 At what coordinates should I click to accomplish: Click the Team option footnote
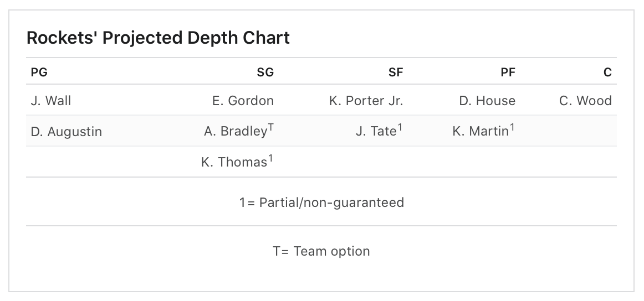pos(321,251)
